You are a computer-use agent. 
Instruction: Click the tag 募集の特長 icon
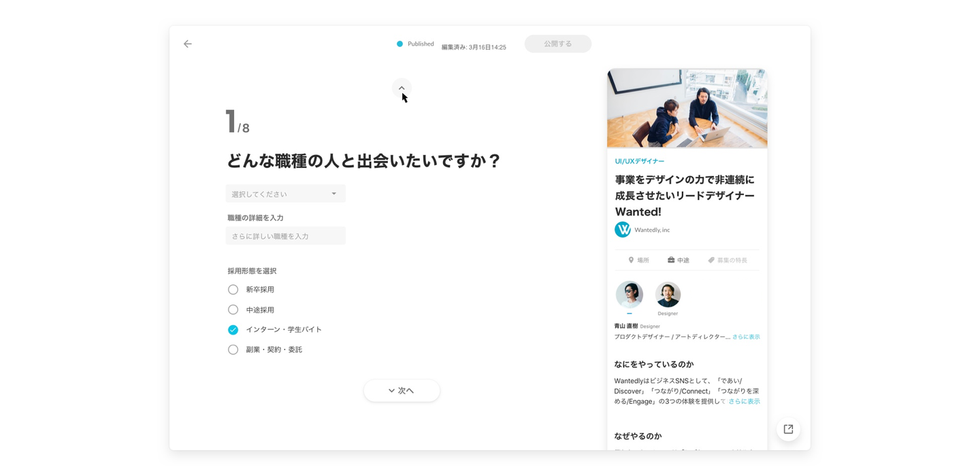tap(711, 260)
